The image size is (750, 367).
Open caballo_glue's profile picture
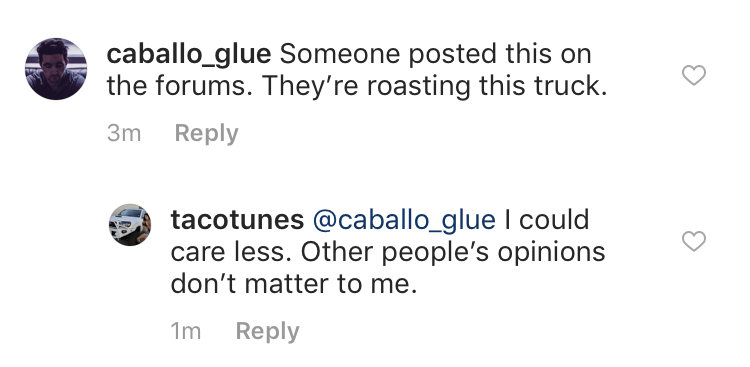point(56,69)
